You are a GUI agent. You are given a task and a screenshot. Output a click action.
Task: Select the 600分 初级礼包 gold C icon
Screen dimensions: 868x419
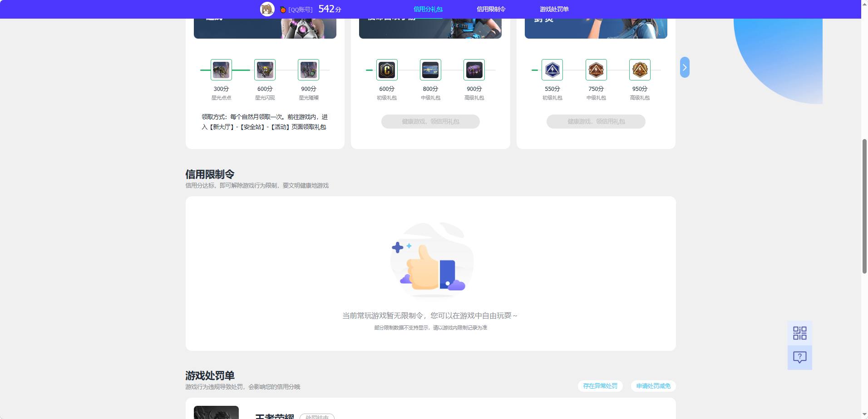[x=387, y=70]
